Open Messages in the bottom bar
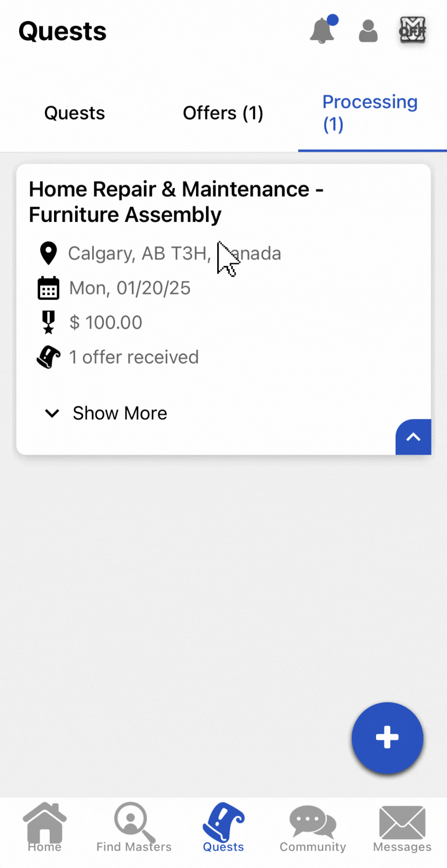The image size is (447, 868). [402, 828]
